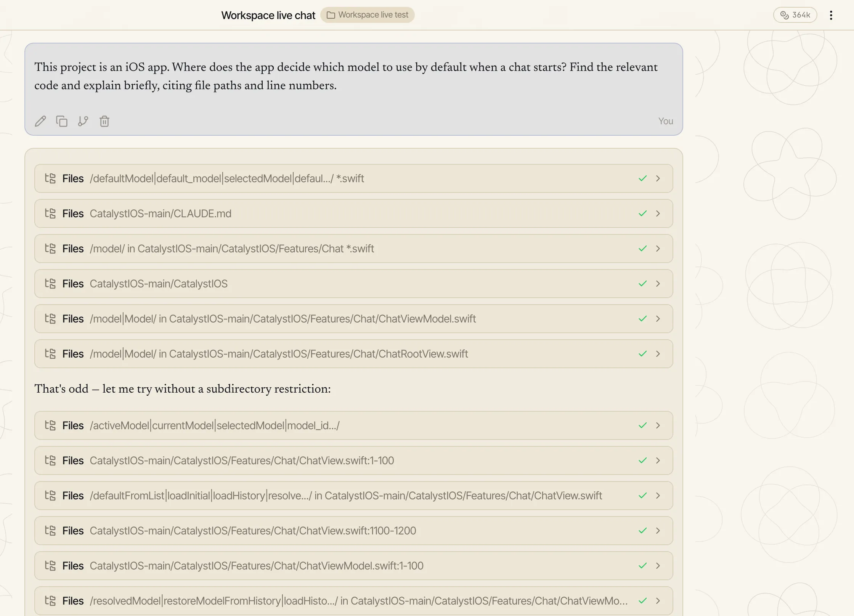Click the user prompt about iOS app

pyautogui.click(x=346, y=76)
